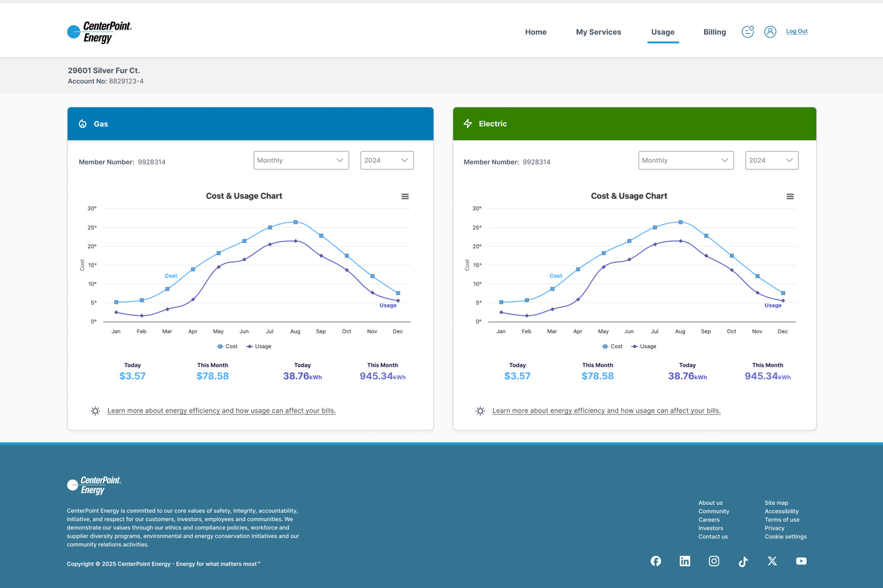The width and height of the screenshot is (883, 588).
Task: Open Electric energy efficiency learn more link
Action: click(x=606, y=411)
